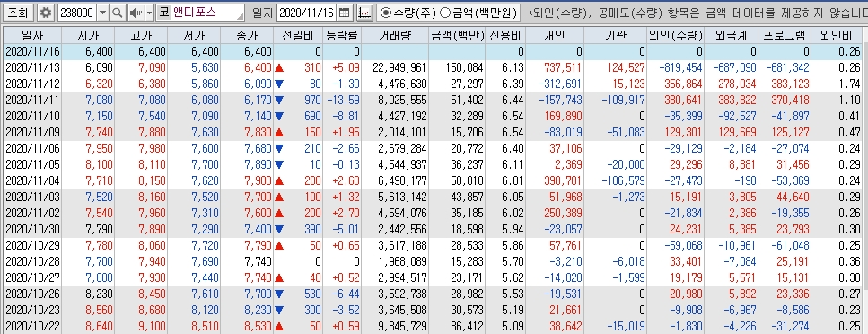Click the chart icon button
868x334 pixels.
click(x=364, y=13)
